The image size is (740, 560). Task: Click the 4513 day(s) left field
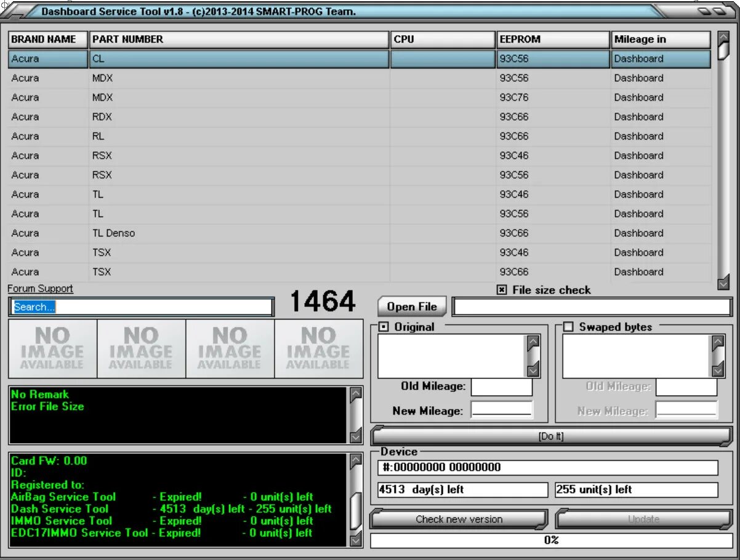tap(462, 490)
